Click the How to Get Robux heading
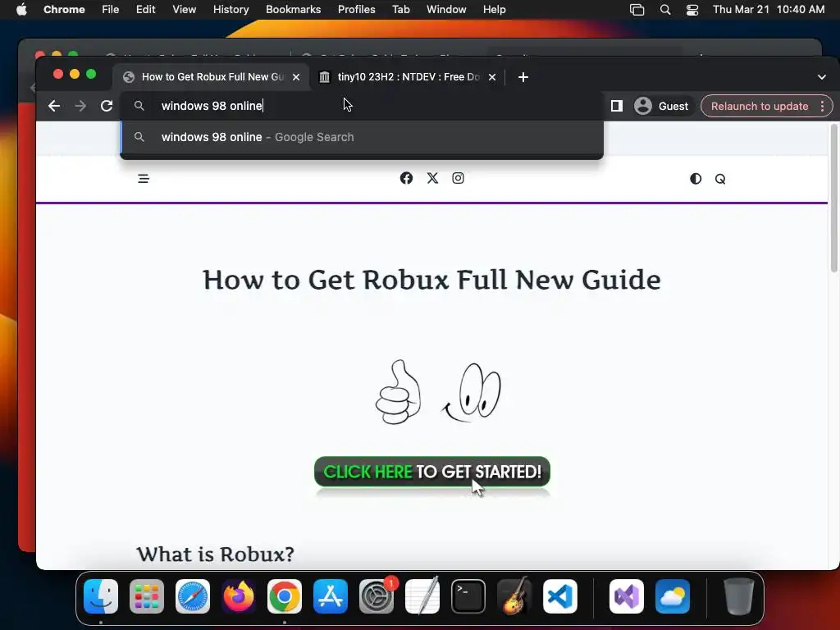Viewport: 840px width, 630px height. pyautogui.click(x=431, y=280)
